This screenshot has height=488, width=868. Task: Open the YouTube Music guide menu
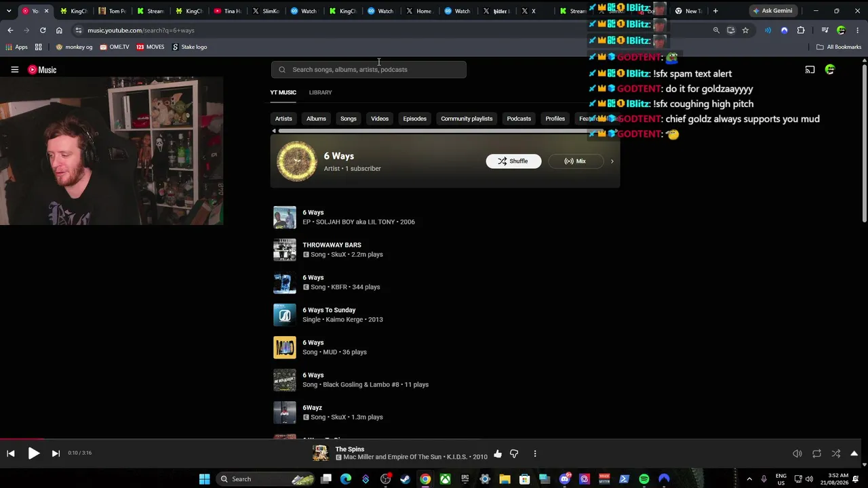coord(14,70)
